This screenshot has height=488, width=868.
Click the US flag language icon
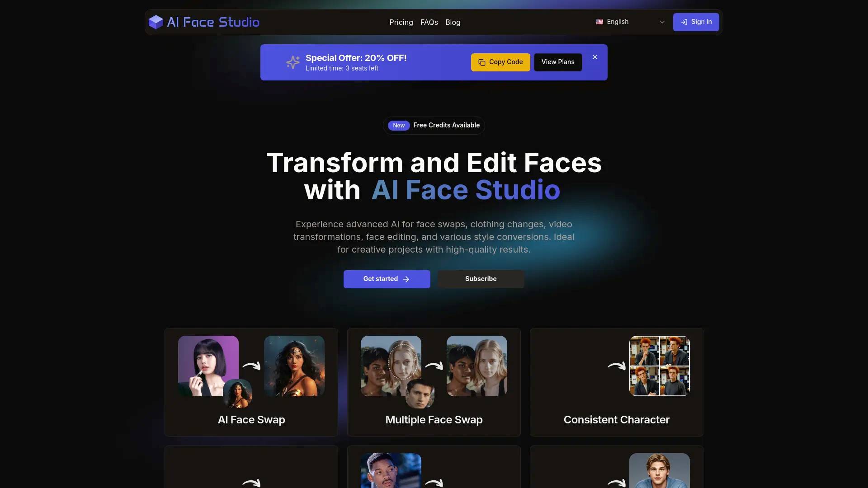[x=599, y=22]
